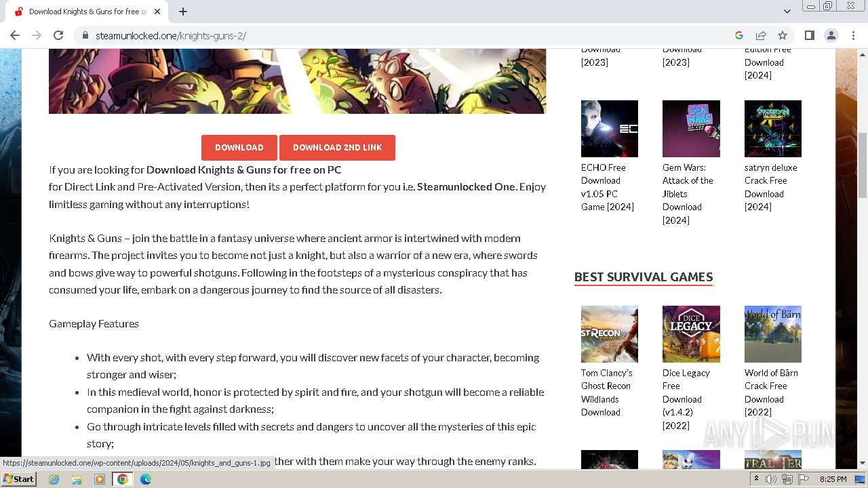The image size is (868, 488).
Task: Open the satryn deluxe game thumbnail
Action: click(773, 129)
